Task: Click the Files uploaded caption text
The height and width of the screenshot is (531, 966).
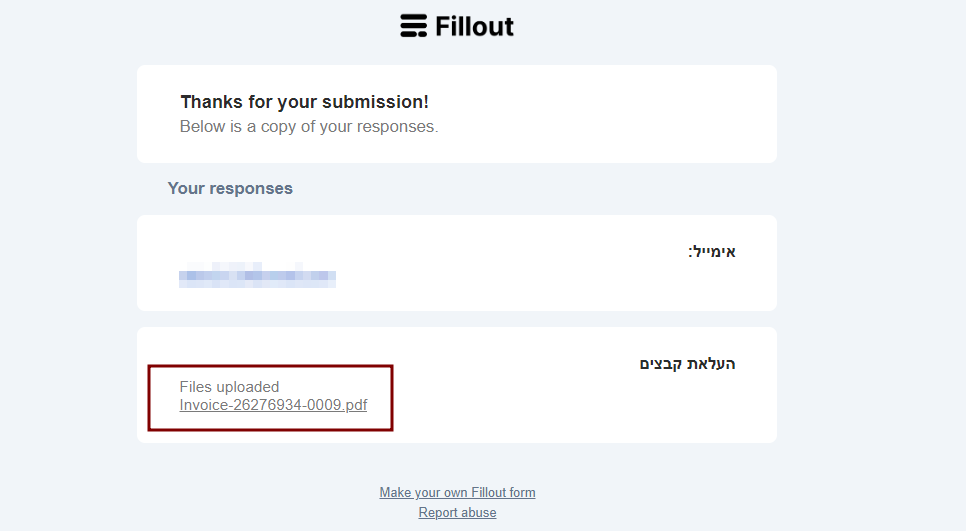Action: tap(229, 387)
